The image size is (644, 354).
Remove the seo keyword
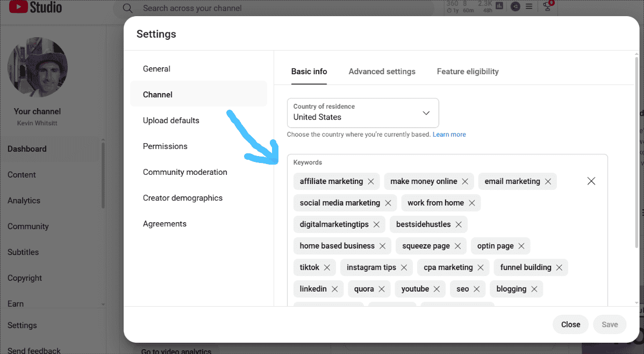coord(476,289)
